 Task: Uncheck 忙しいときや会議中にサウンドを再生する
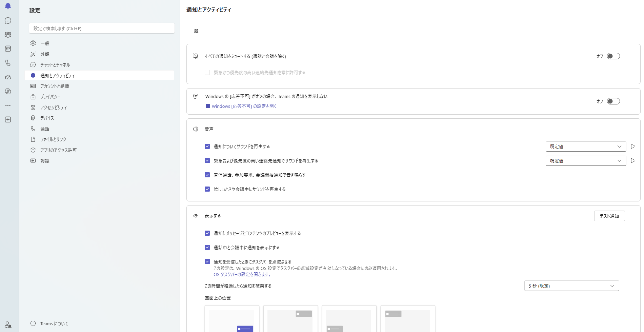[207, 189]
